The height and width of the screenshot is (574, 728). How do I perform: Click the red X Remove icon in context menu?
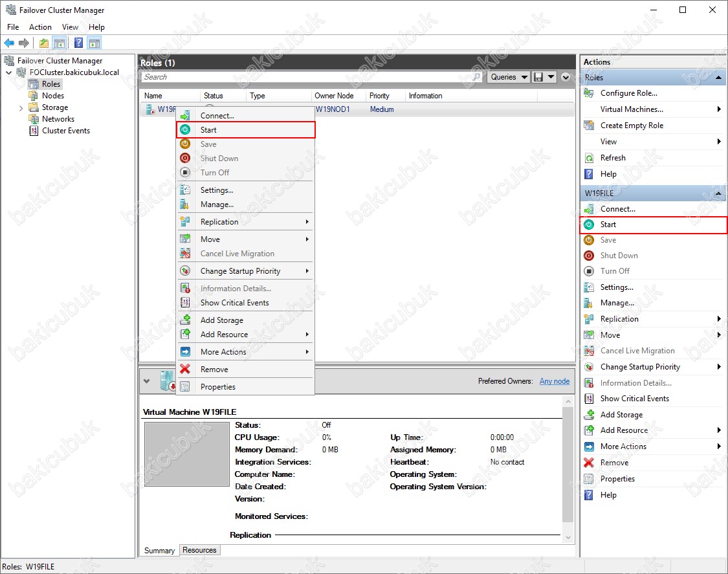point(185,370)
